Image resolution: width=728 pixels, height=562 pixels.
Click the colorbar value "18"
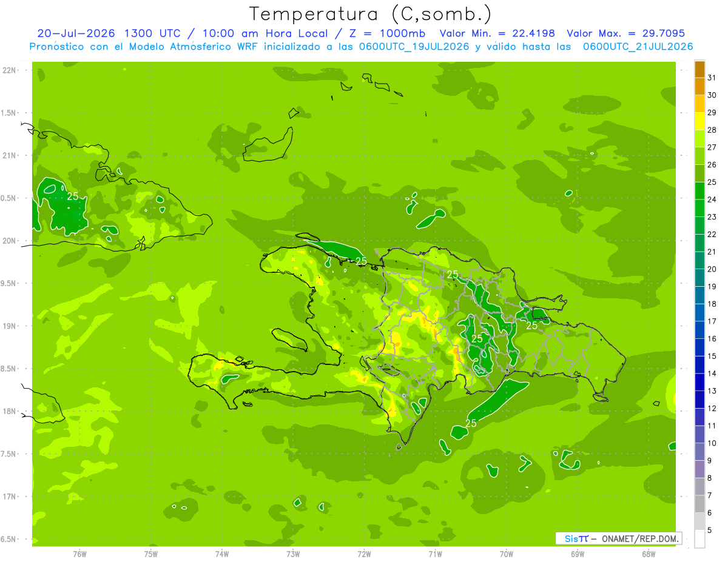point(712,304)
